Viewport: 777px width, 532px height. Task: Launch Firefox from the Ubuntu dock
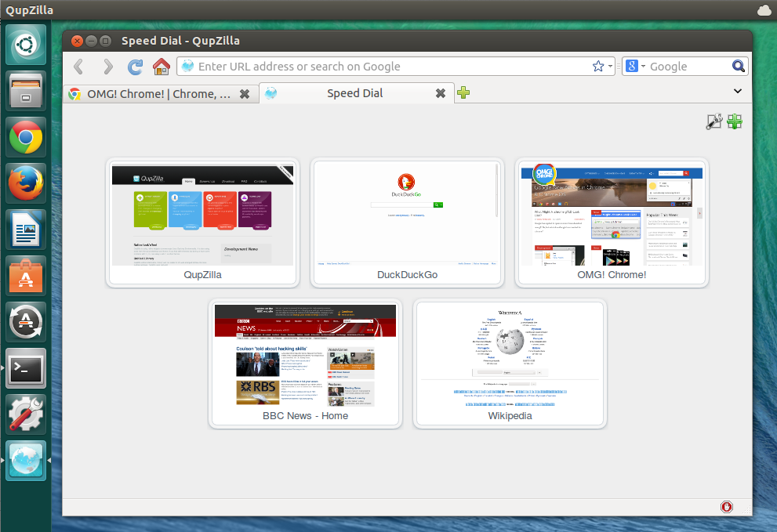[x=26, y=183]
